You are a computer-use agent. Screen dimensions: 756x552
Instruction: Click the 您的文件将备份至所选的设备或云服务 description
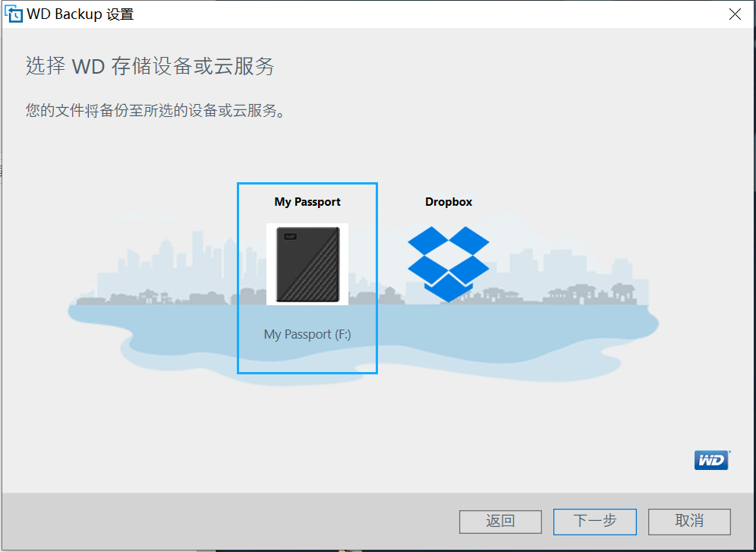[x=156, y=111]
